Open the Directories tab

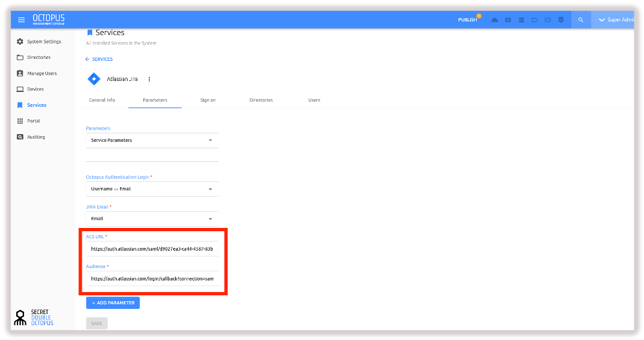click(261, 100)
